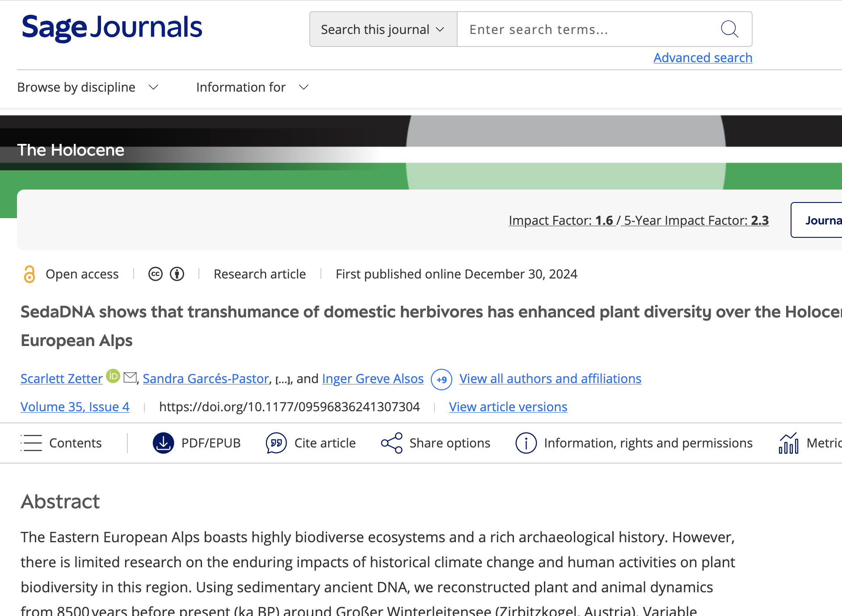Open the Metrics bar chart icon

[x=788, y=443]
